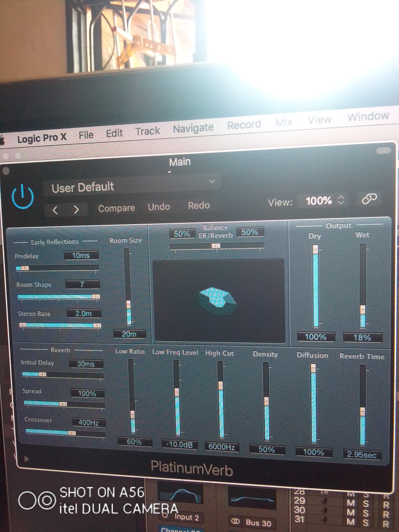Click the -10.0dB Low Freq Level field
Screen dimensions: 399x532
pos(180,444)
